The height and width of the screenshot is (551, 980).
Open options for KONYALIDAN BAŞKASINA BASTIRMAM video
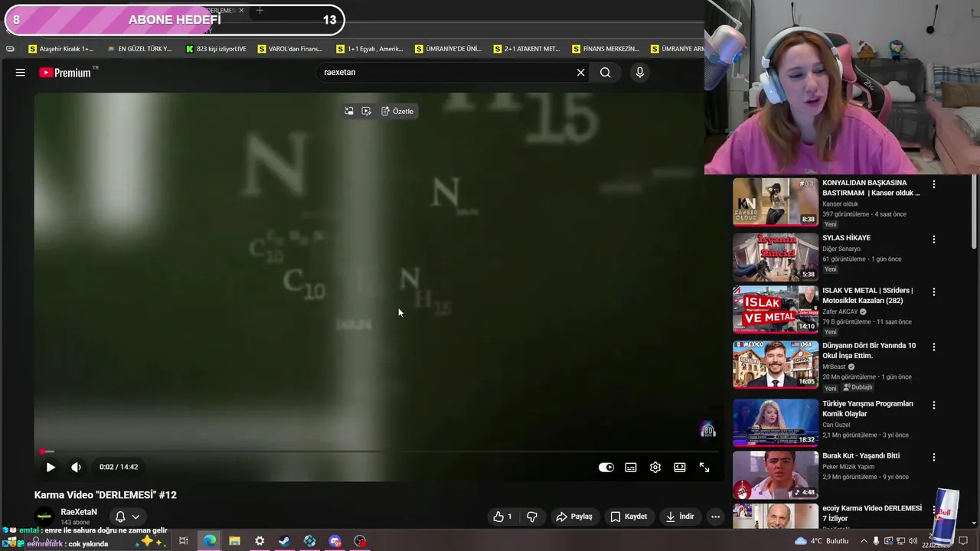(933, 184)
